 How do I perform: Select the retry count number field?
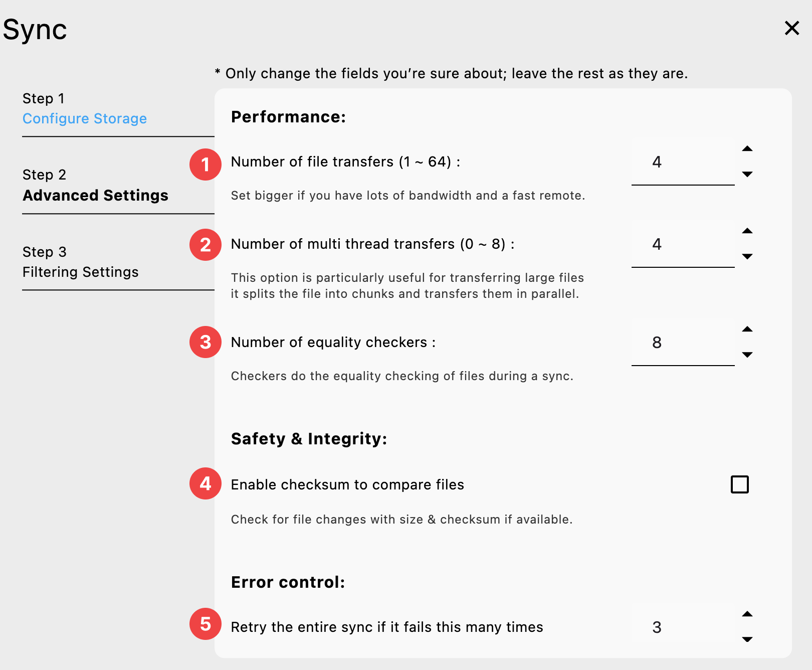tap(683, 627)
